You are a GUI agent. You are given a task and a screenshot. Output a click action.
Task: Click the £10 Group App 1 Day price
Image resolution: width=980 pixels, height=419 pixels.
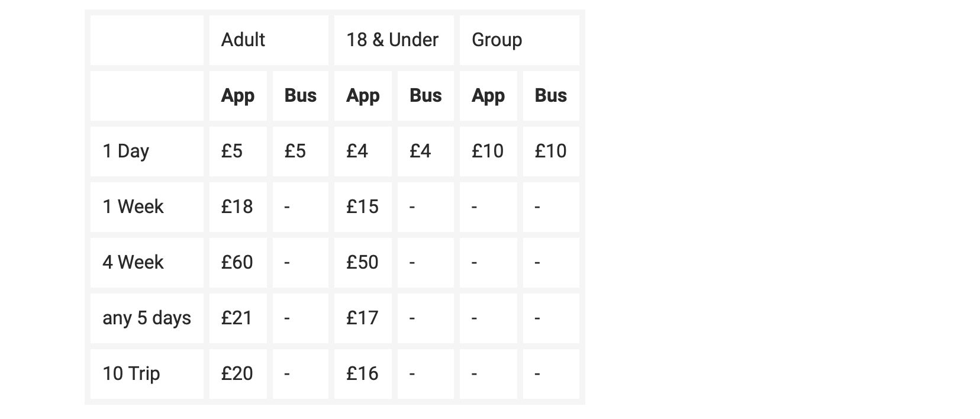(488, 151)
